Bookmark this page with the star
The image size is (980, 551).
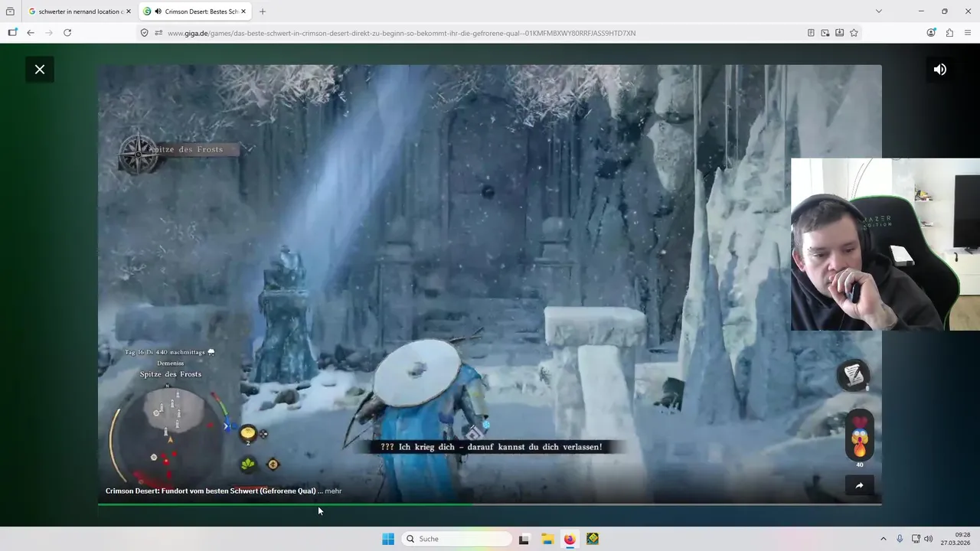854,33
